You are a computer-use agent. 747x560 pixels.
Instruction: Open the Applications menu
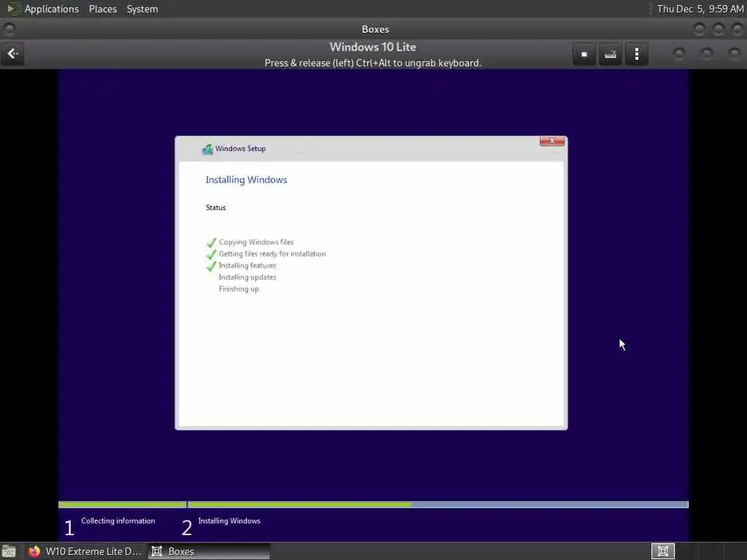[x=52, y=9]
